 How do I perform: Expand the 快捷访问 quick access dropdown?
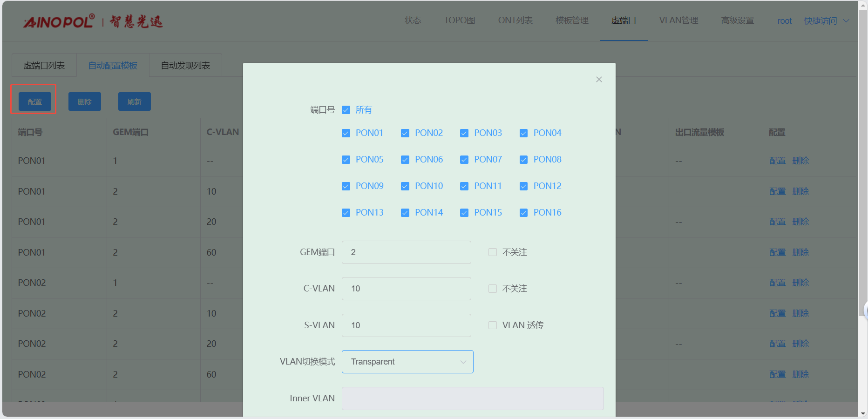click(x=826, y=21)
